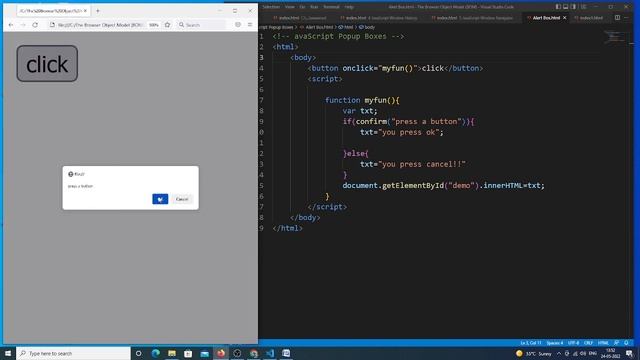
Task: Click the feedback icon in status bar
Action: click(x=616, y=343)
